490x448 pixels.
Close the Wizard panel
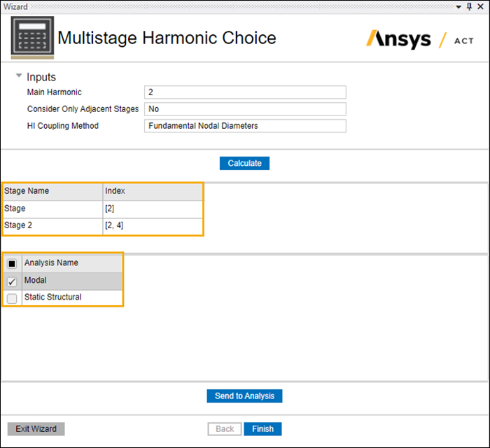point(480,6)
